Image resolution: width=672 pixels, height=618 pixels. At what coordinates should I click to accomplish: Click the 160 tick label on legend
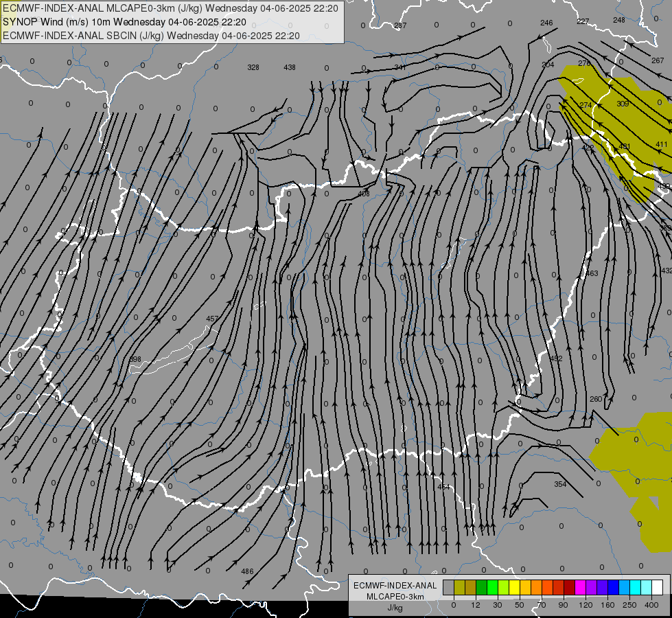pos(607,605)
